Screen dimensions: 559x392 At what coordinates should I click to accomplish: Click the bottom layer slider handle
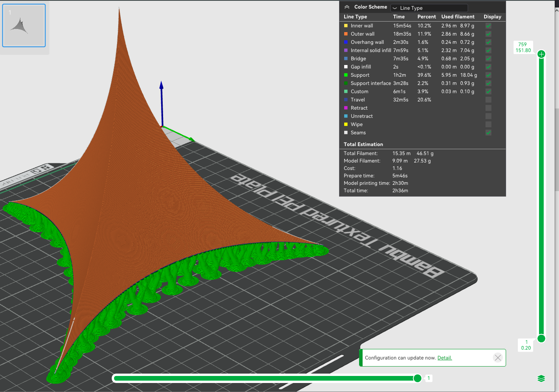tap(541, 338)
